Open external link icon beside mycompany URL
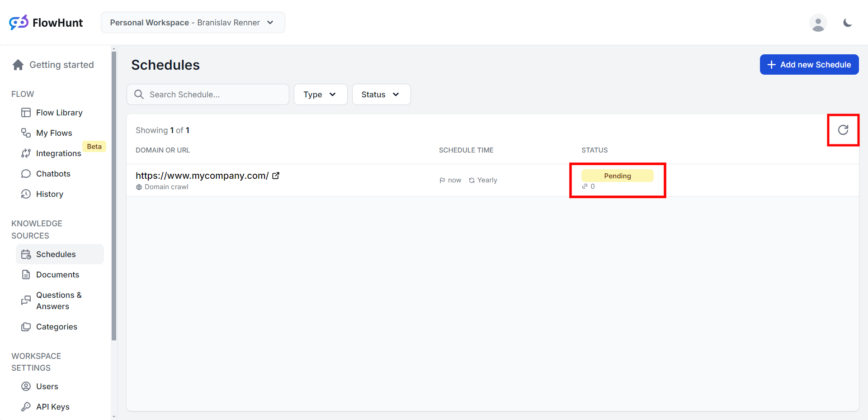The height and width of the screenshot is (420, 868). click(276, 176)
